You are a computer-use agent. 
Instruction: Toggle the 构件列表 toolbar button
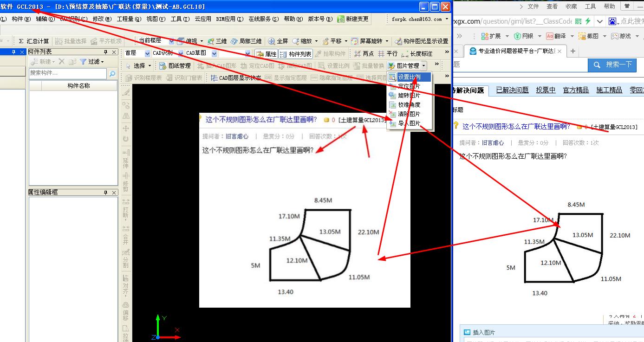296,54
